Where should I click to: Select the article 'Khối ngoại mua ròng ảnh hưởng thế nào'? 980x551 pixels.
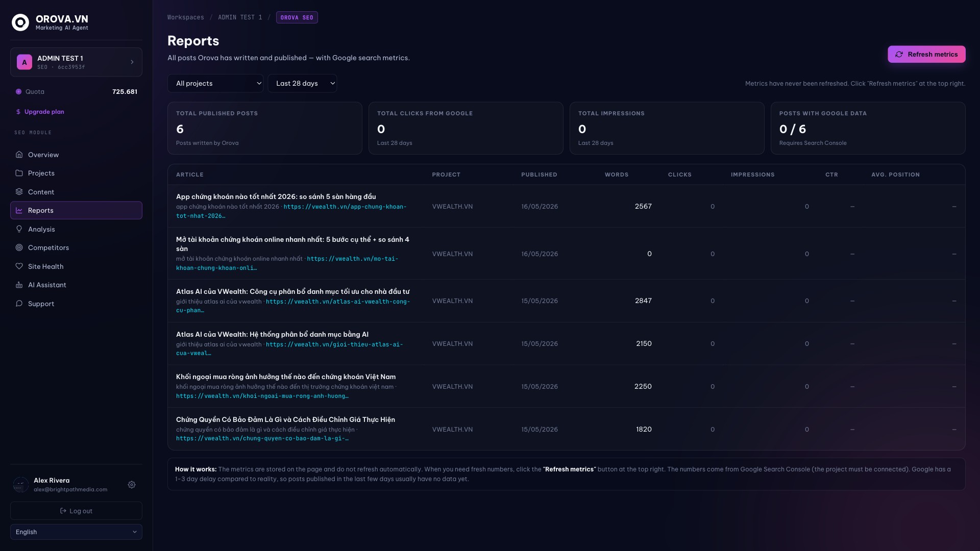(286, 377)
